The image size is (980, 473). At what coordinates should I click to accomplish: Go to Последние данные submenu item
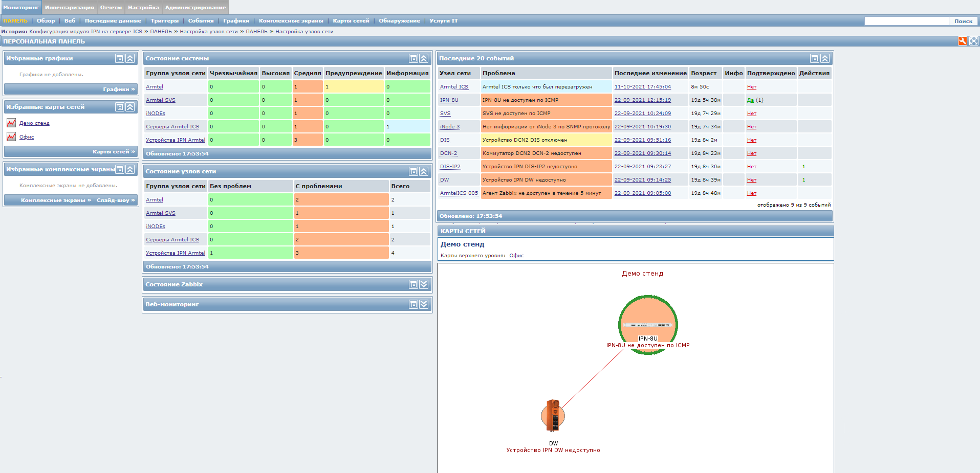(113, 21)
